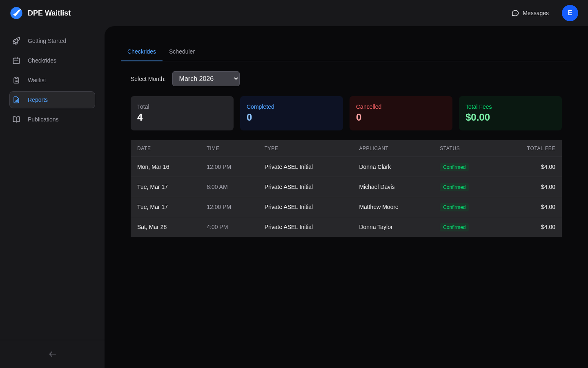Open the March 2026 month selector

[x=206, y=79]
